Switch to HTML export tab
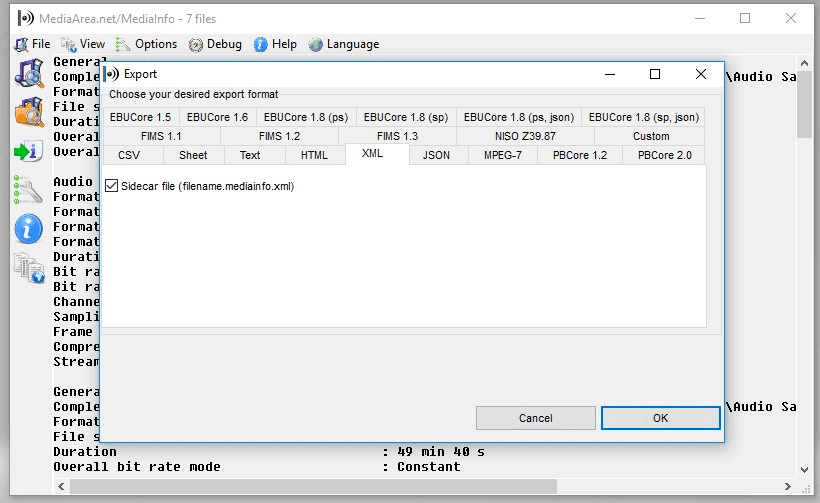The height and width of the screenshot is (503, 820). 314,155
